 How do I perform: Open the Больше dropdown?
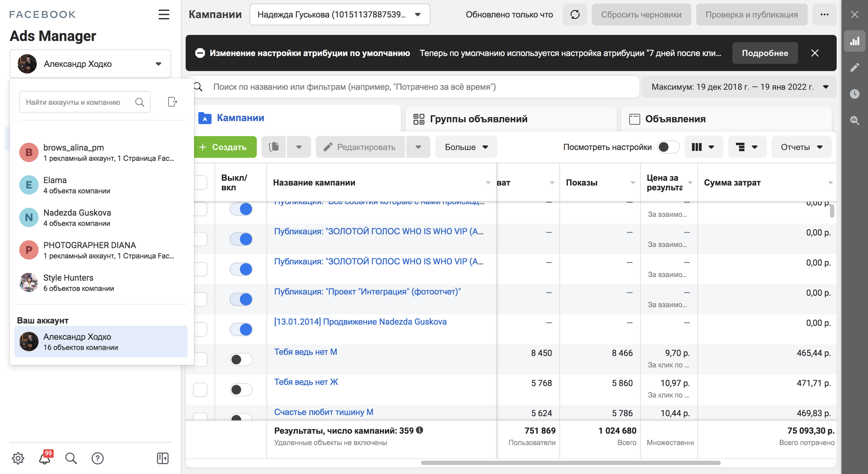[x=466, y=147]
